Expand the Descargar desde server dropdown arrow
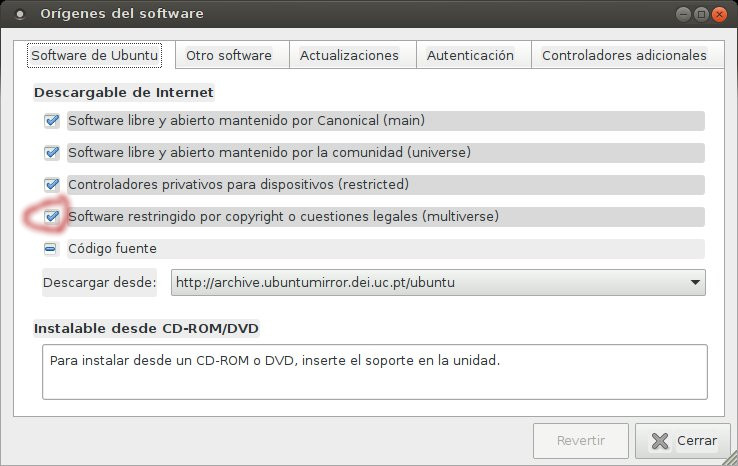This screenshot has height=466, width=738. [x=694, y=283]
